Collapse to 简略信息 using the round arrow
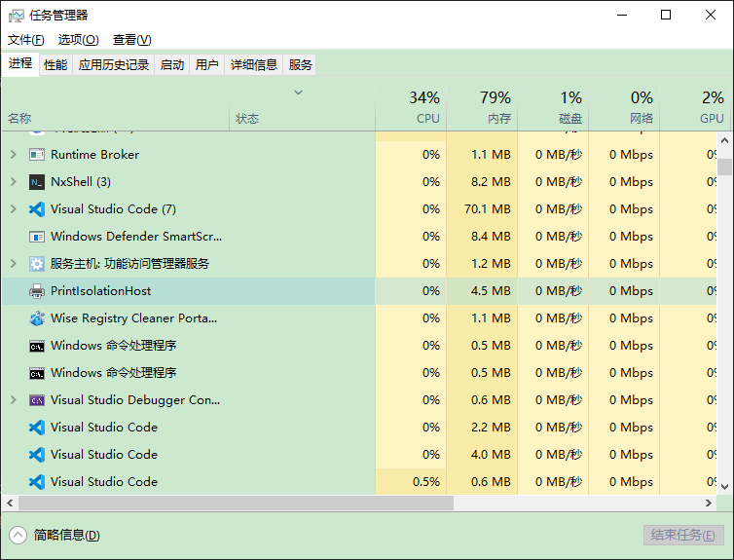 18,536
